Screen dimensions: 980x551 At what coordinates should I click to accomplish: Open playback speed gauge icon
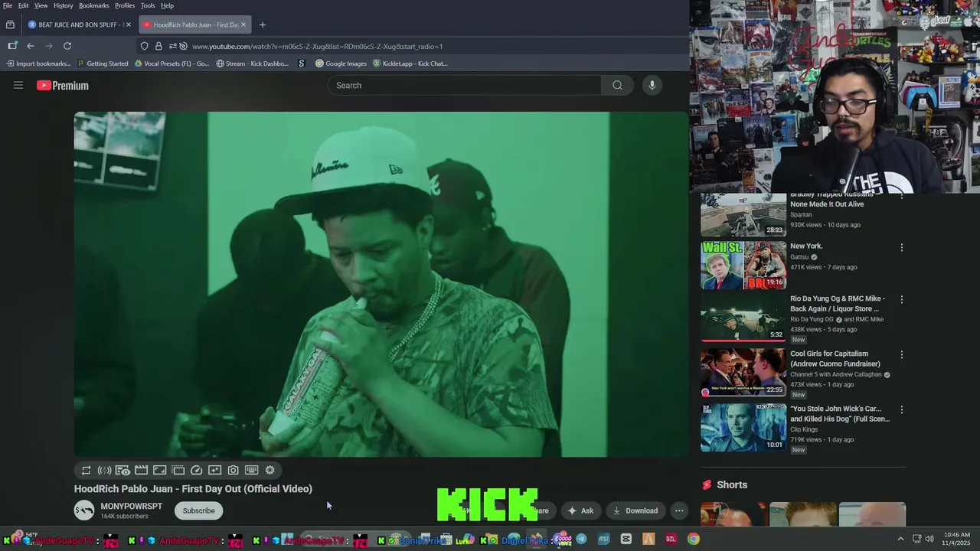(196, 471)
